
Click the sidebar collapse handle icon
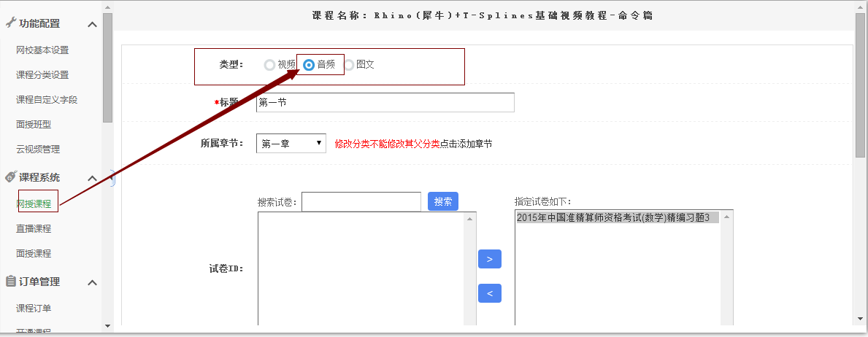(112, 178)
